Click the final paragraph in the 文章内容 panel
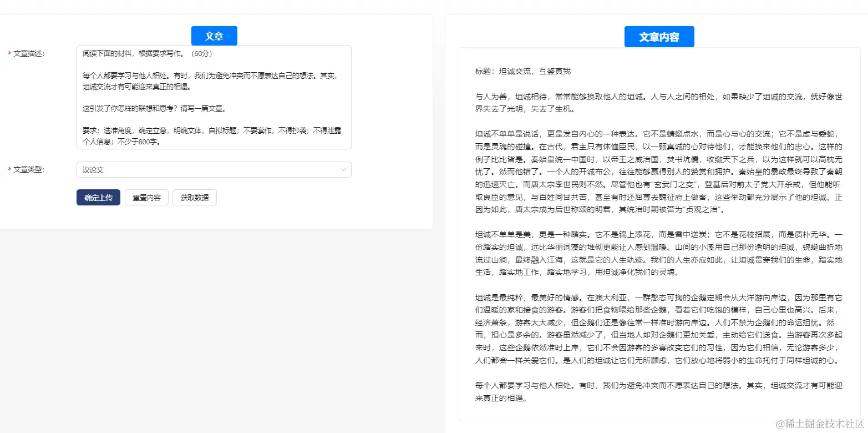Image resolution: width=868 pixels, height=433 pixels. (x=659, y=391)
